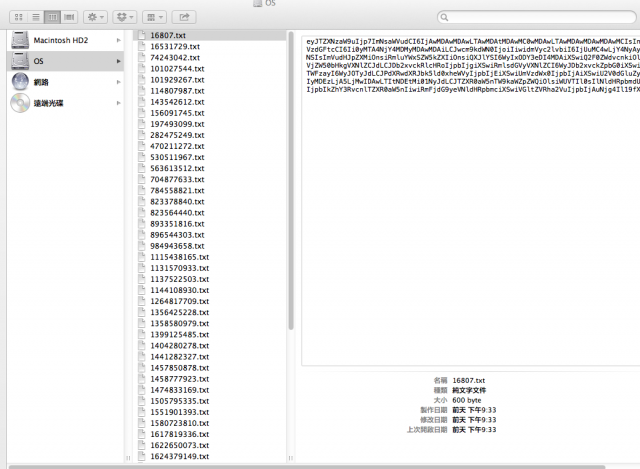Screen dimensions: 640x469
Task: Click the 896544303.txt file icon
Action: coord(142,234)
